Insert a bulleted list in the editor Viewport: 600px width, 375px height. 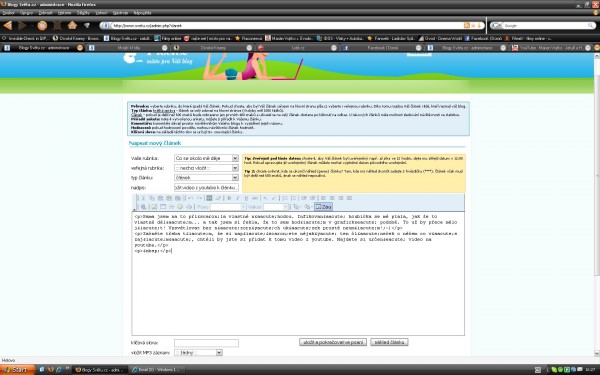pos(293,198)
